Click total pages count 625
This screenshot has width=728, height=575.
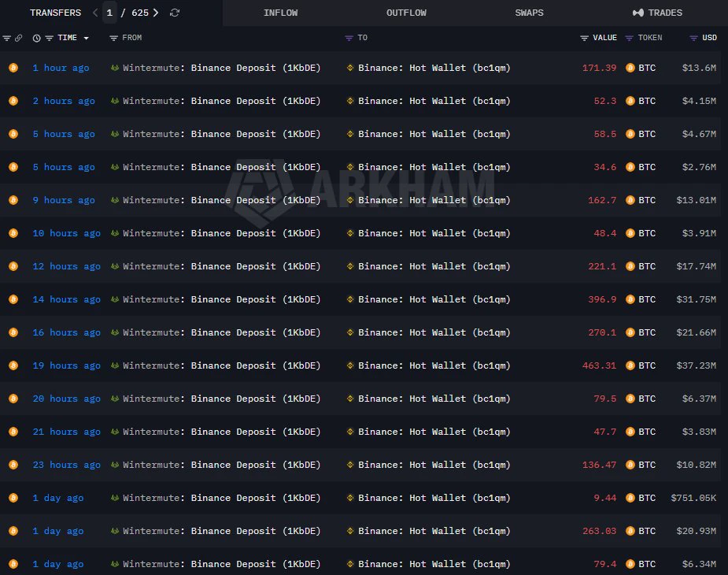(x=140, y=13)
